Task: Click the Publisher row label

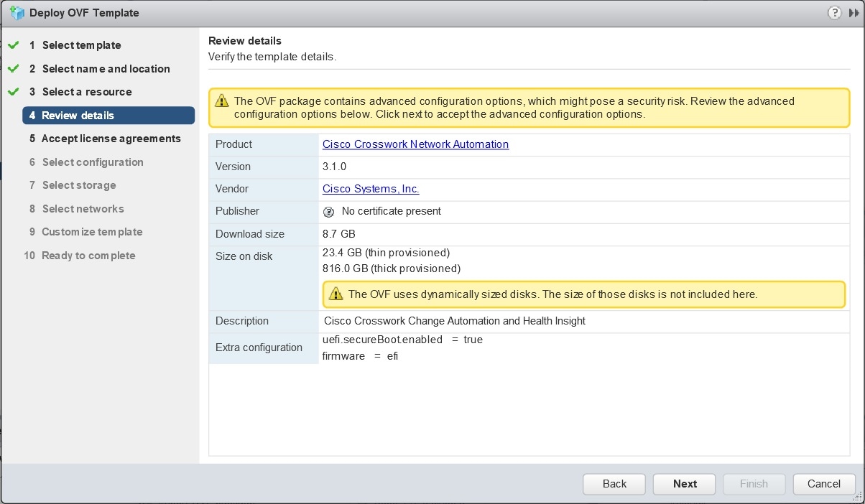Action: click(237, 211)
